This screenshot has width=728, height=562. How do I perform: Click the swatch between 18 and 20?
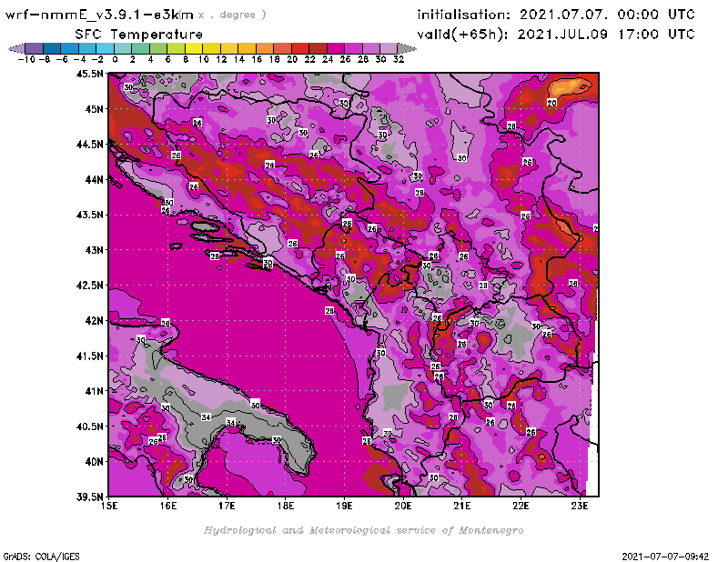click(x=282, y=48)
